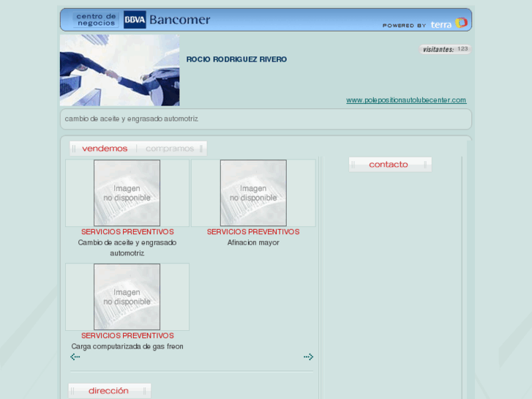Visit www.polepositionautolubecenter.com link

[406, 100]
